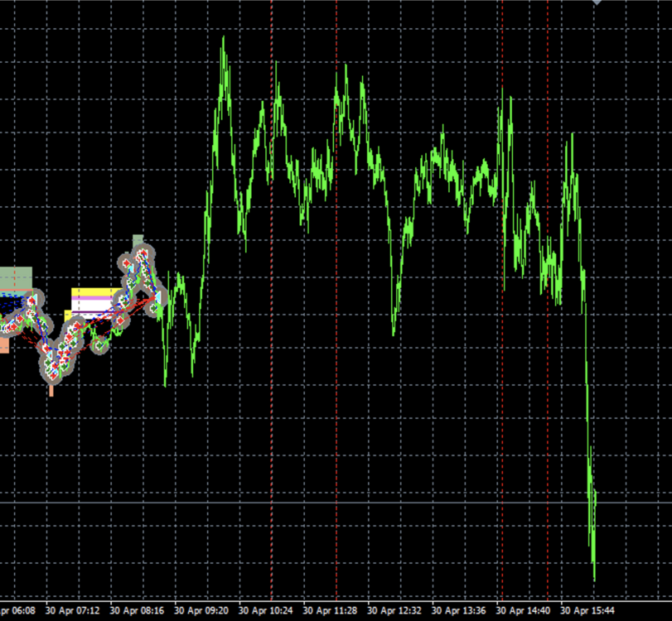The image size is (672, 621).
Task: Click the '30 Apr 15:44' time axis label
Action: tap(587, 610)
